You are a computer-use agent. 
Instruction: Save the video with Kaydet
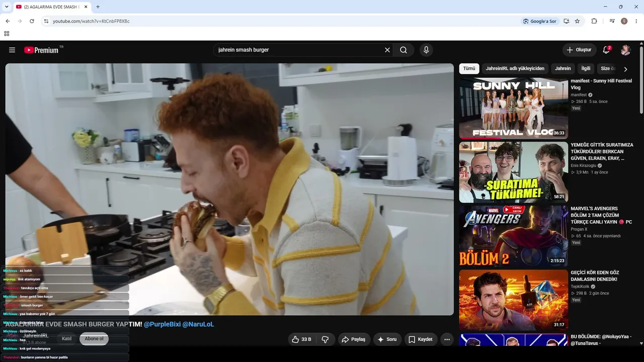(x=420, y=339)
